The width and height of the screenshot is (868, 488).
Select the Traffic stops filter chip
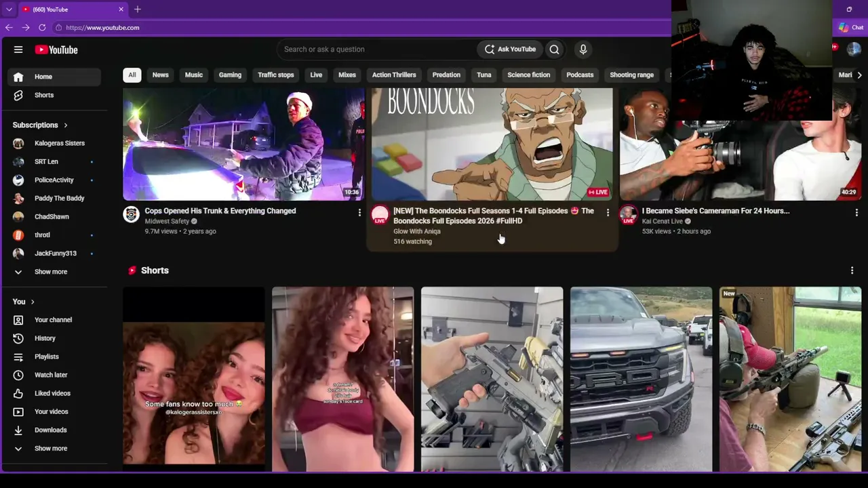276,75
